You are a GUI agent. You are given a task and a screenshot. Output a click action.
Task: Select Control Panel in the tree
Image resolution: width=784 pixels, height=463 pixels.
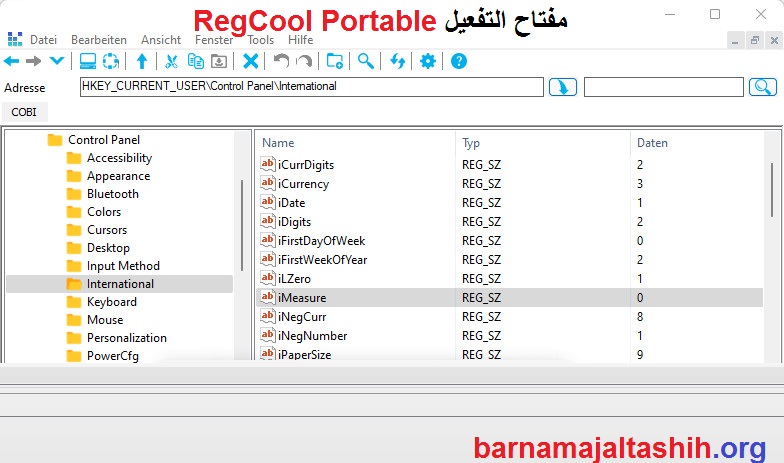(x=104, y=140)
